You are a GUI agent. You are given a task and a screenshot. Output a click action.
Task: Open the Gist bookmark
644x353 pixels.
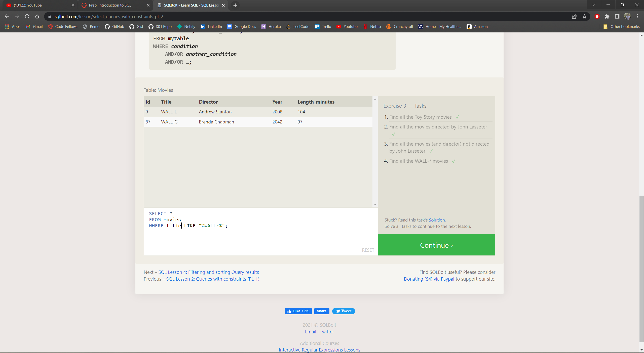click(x=136, y=26)
